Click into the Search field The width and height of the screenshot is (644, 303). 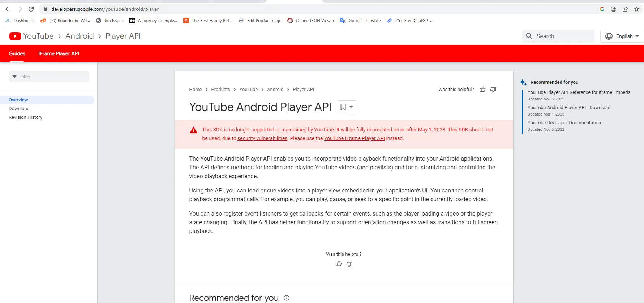point(558,36)
